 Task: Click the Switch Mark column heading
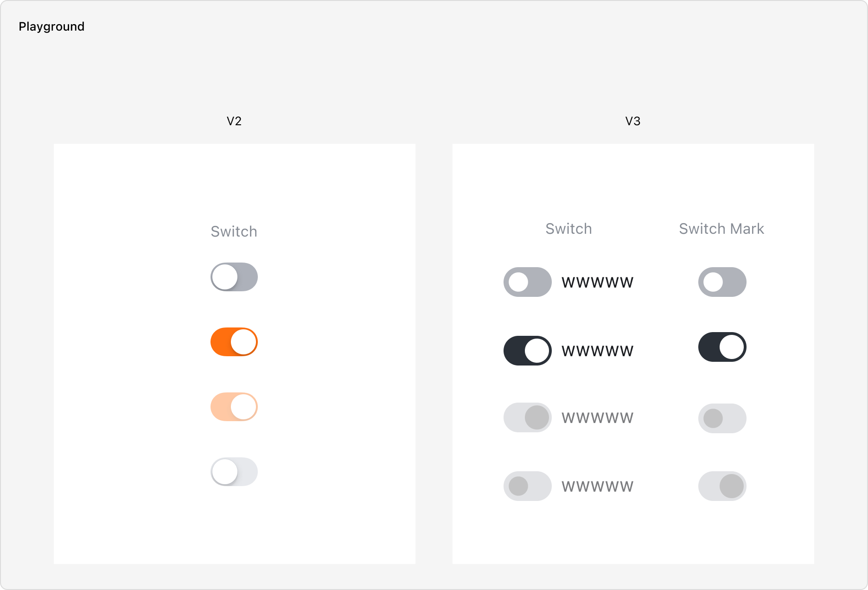coord(721,229)
